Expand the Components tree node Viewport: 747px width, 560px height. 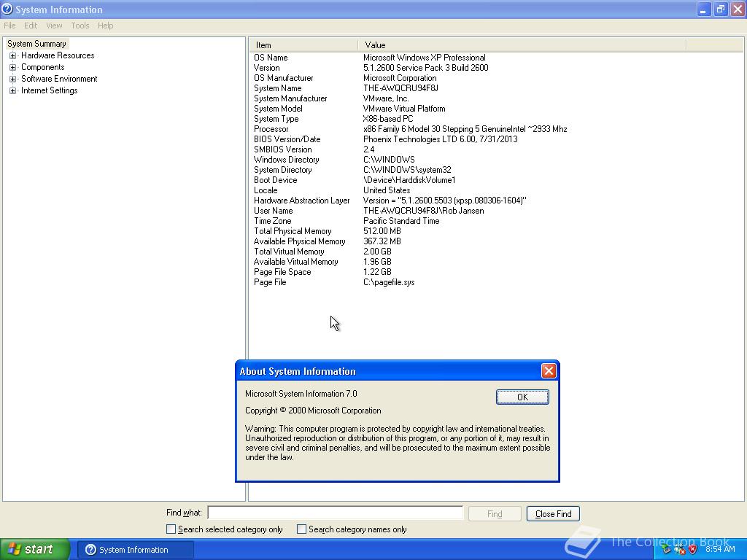(13, 68)
